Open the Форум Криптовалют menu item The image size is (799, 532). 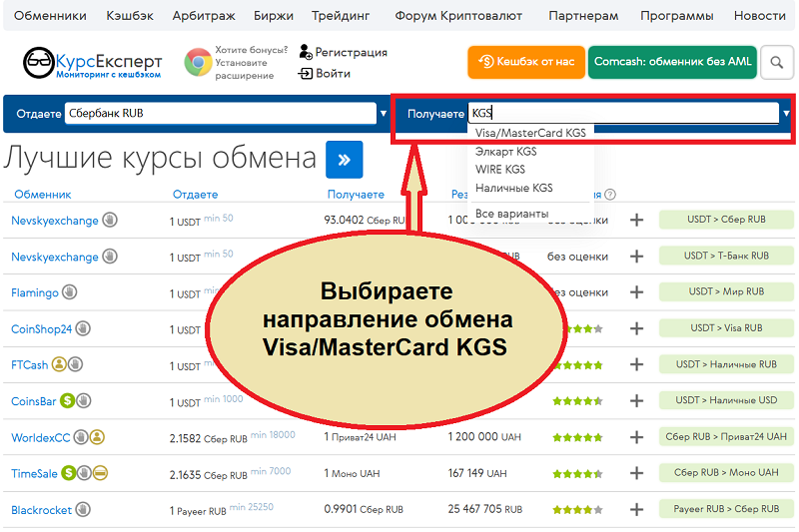point(458,16)
